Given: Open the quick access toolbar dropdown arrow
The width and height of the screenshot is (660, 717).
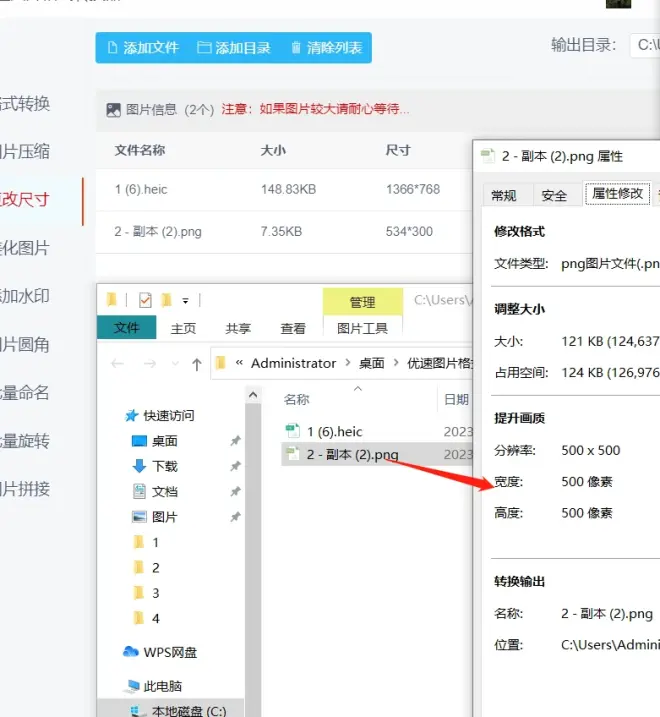Looking at the screenshot, I should click(x=185, y=301).
